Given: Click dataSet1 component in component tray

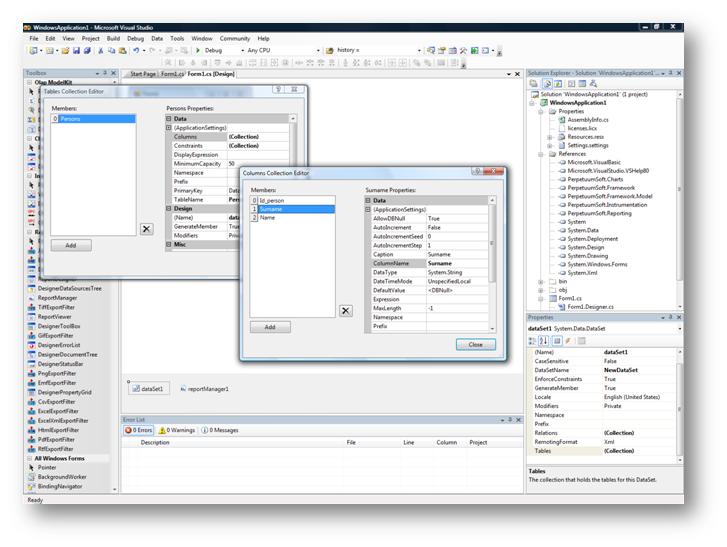Looking at the screenshot, I should pos(148,388).
